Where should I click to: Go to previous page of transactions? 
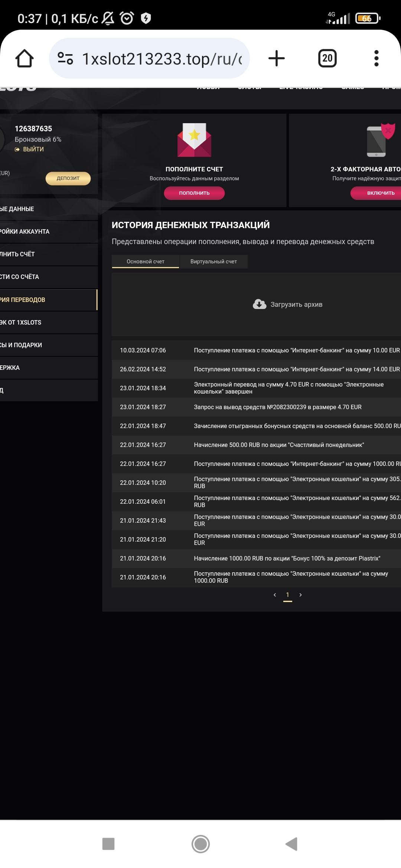point(275,595)
